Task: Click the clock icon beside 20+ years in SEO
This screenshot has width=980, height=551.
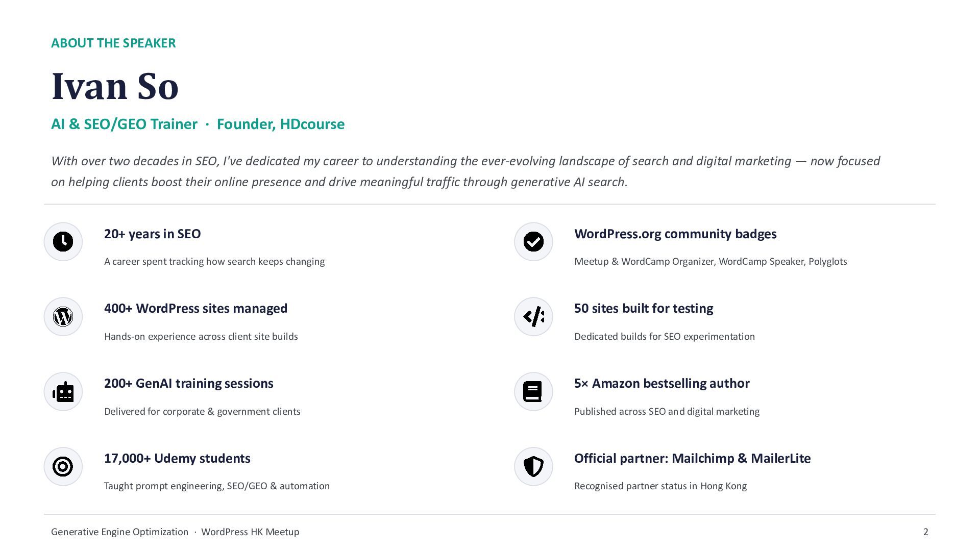Action: coord(63,242)
